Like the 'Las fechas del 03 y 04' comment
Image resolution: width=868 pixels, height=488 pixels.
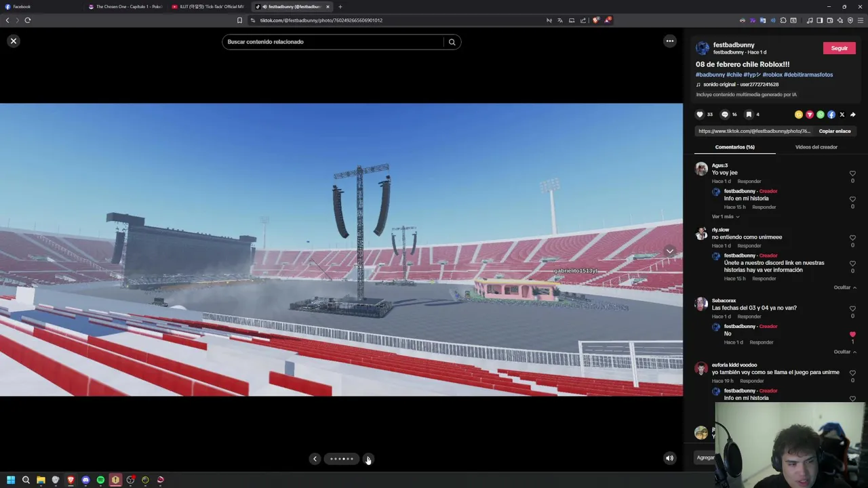point(852,308)
